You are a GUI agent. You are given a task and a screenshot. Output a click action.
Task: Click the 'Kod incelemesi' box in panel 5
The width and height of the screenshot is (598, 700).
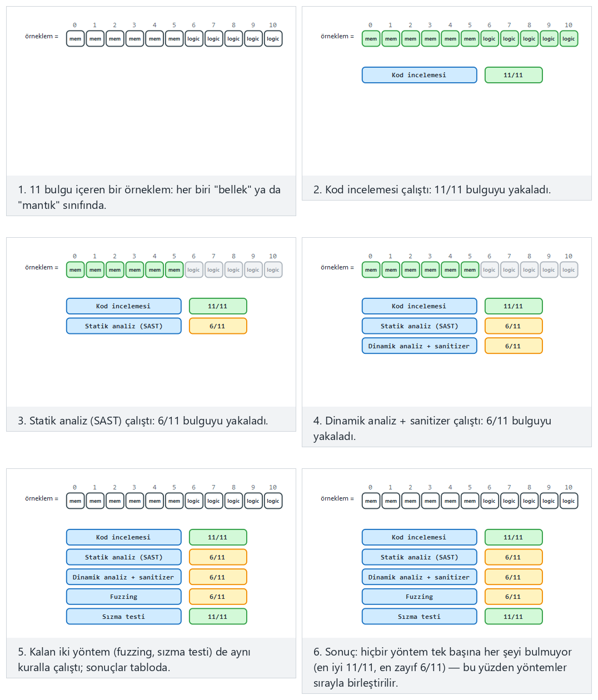coord(123,537)
